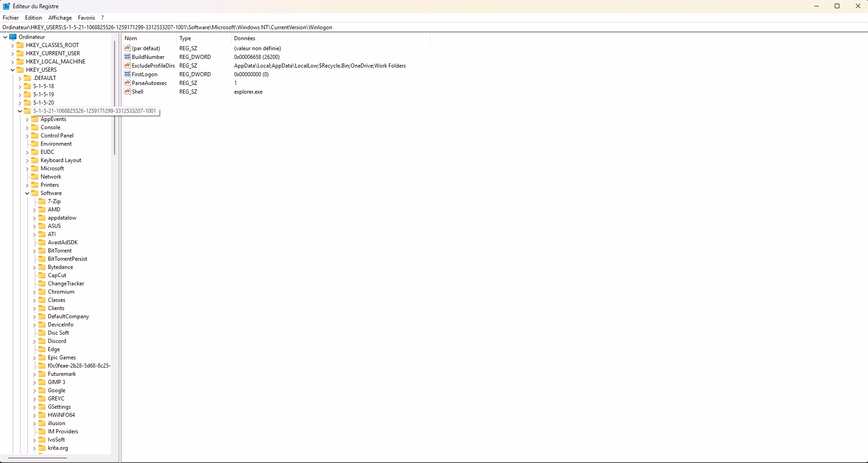Collapse the HKEY_USERS hive

coord(12,70)
